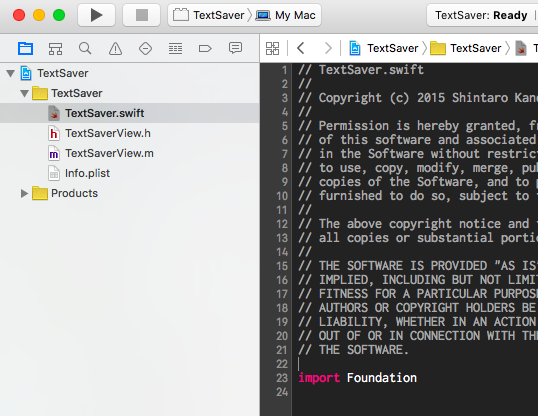Screen dimensions: 538x416
Task: Click the 'import' keyword on line 23
Action: pyautogui.click(x=319, y=378)
